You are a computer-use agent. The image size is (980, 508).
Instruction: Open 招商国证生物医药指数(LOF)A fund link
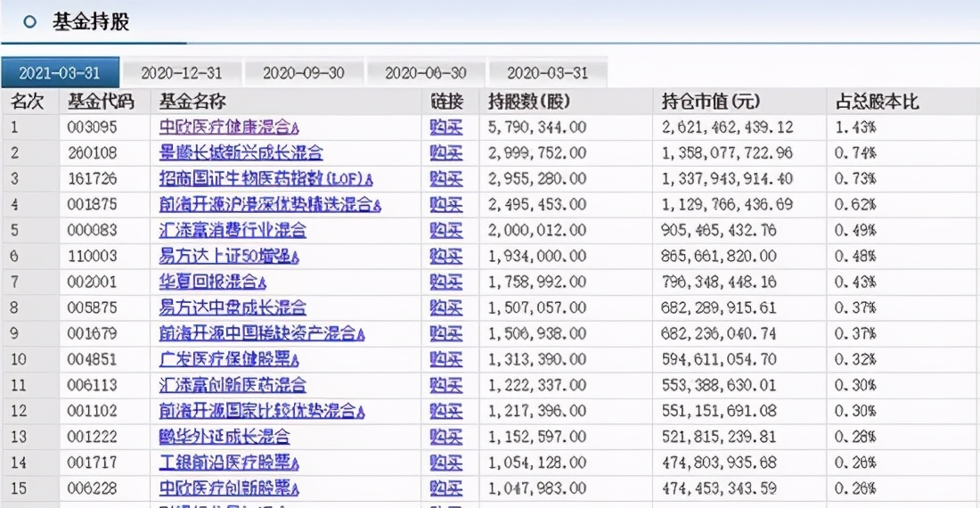pos(265,179)
